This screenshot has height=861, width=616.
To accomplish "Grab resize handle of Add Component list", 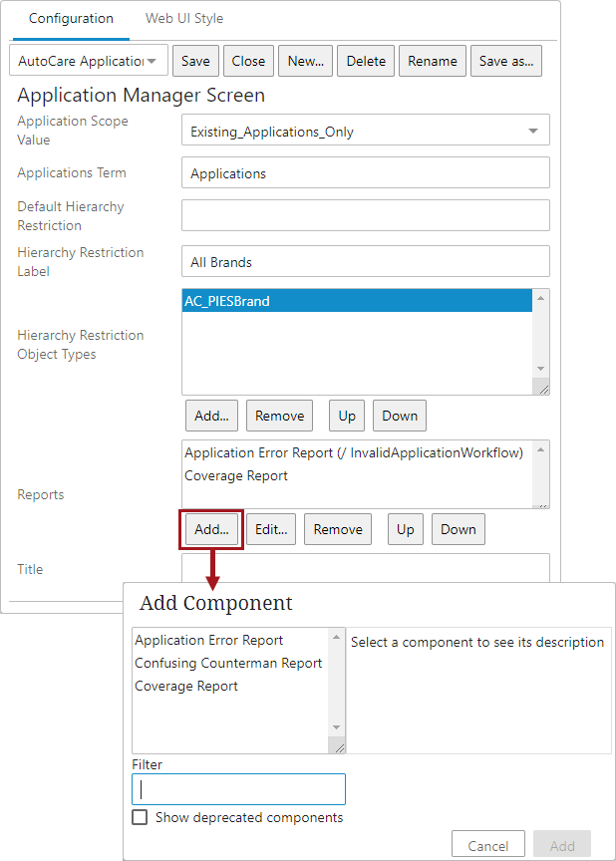I will pos(339,747).
